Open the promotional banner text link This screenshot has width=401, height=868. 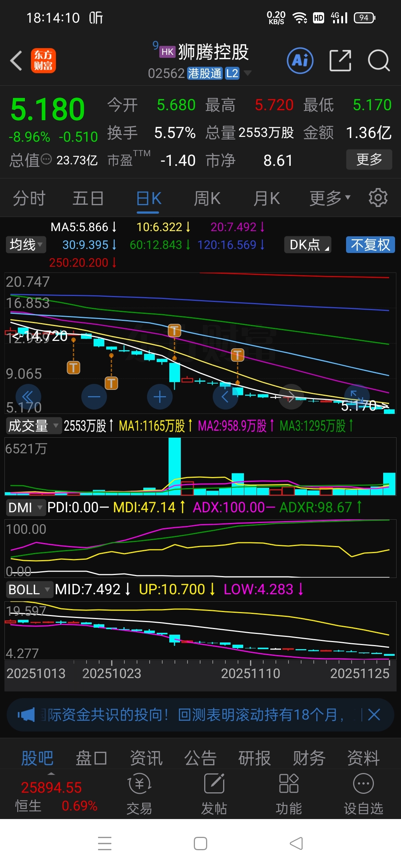193,714
